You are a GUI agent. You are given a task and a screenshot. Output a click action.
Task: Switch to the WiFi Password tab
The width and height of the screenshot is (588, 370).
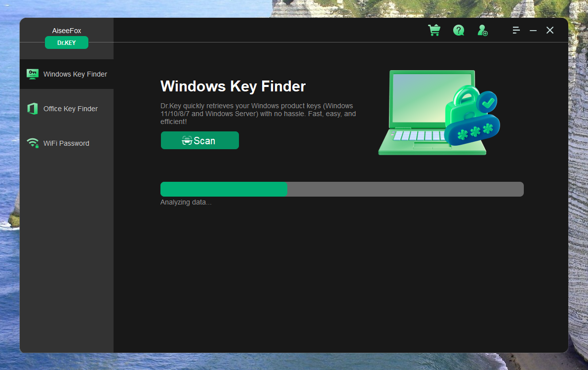[66, 143]
